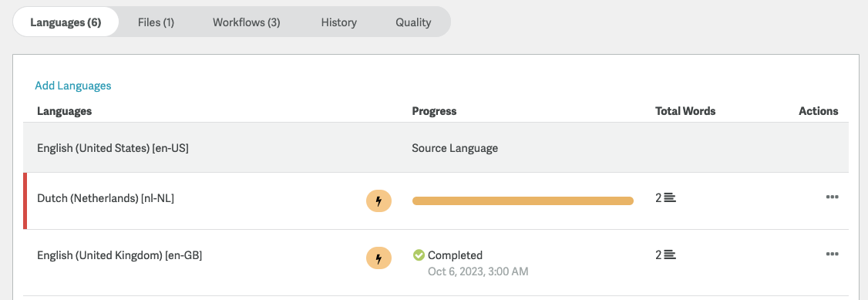Click the Total Words column header
This screenshot has height=300, width=868.
(x=685, y=111)
